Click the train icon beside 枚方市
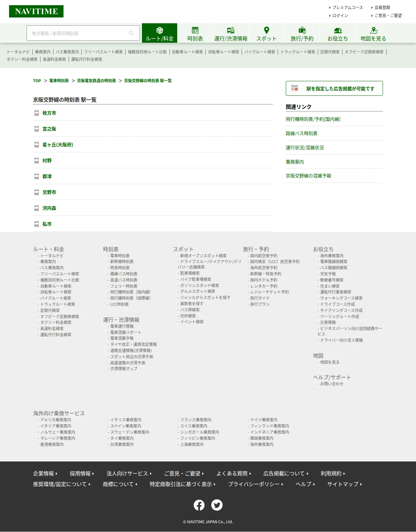The height and width of the screenshot is (532, 416). [37, 113]
